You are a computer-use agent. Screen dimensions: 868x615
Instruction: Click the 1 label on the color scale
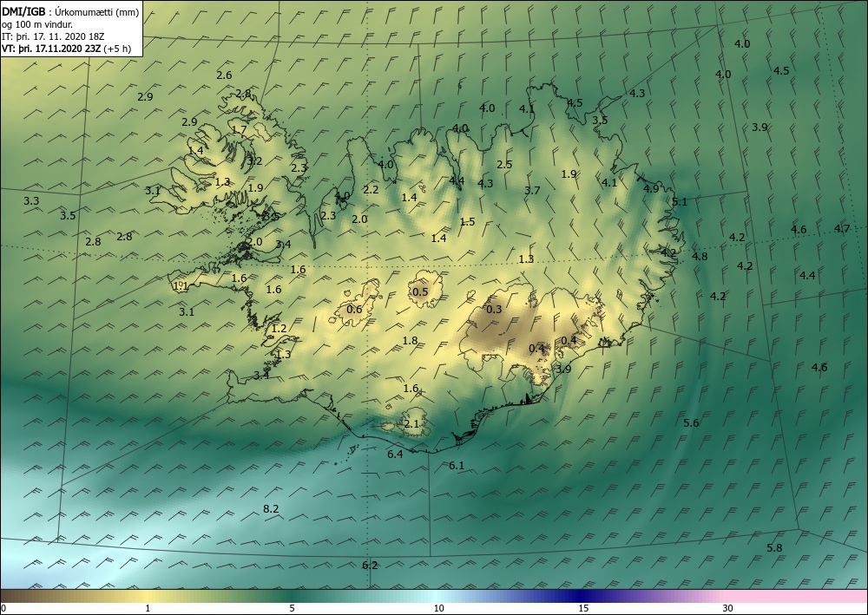148,608
